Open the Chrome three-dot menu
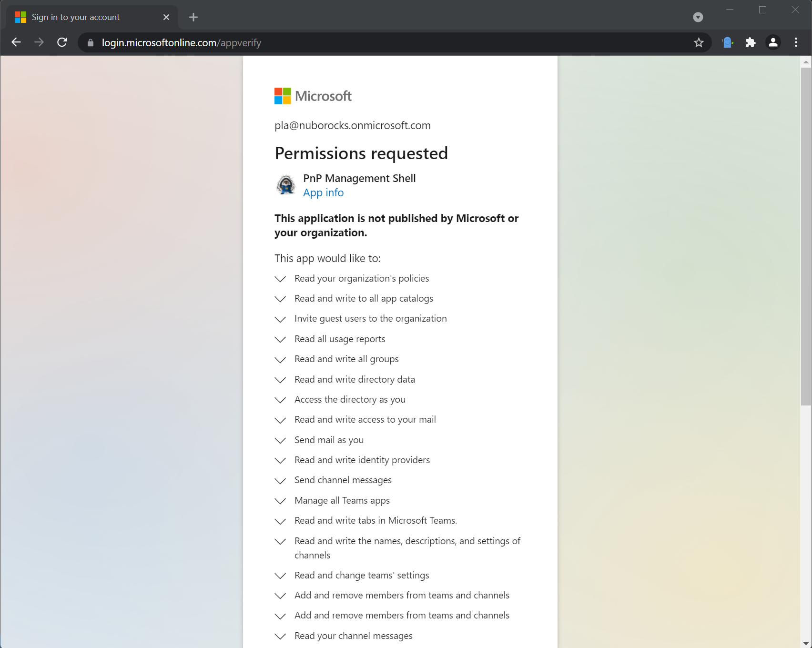 (796, 42)
